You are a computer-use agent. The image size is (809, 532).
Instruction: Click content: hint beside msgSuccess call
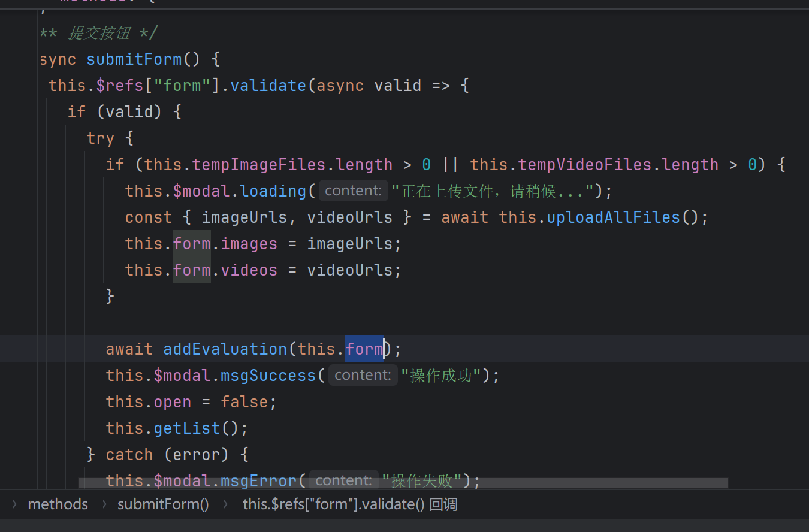pyautogui.click(x=363, y=375)
